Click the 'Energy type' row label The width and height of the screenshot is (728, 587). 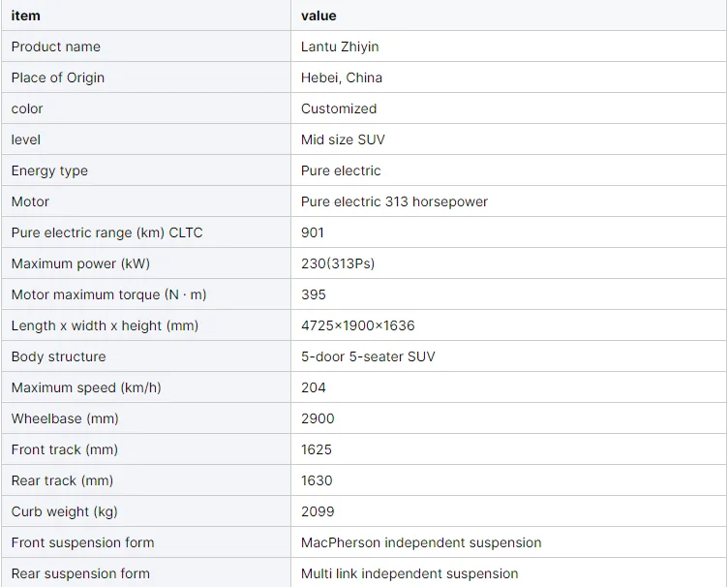point(49,170)
